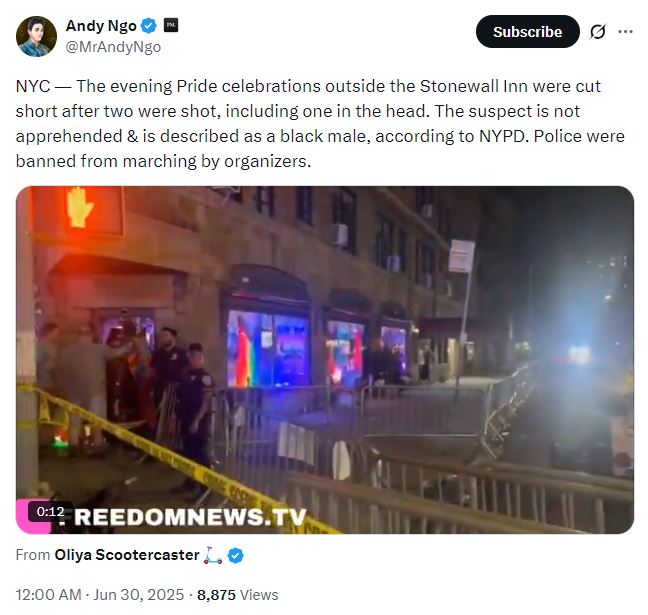Click the Andy Ngo display name
648x615 pixels.
101,26
